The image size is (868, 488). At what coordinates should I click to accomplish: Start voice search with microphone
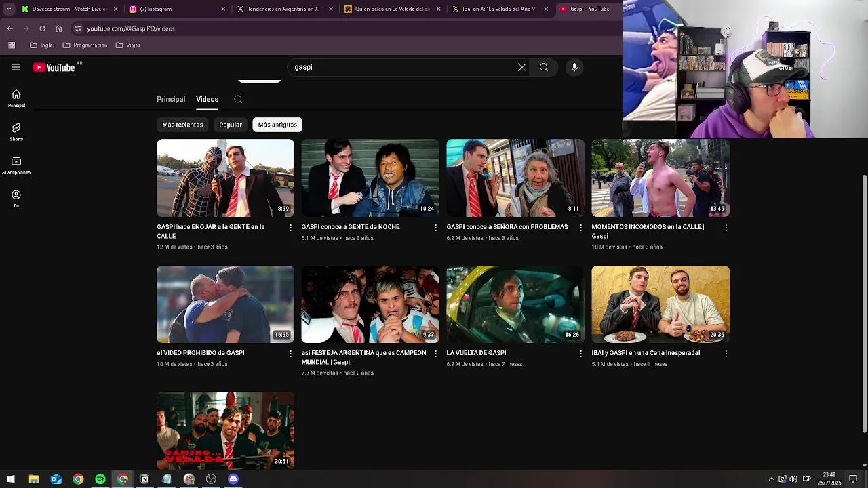(574, 67)
